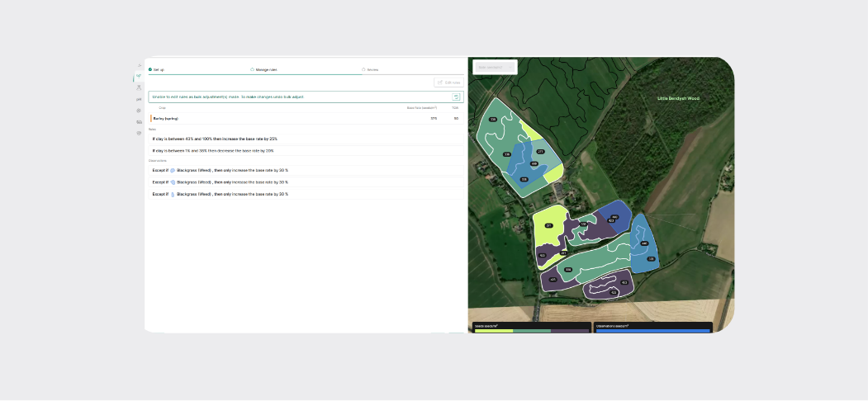Open the Review step tab
The height and width of the screenshot is (401, 868).
coord(370,69)
